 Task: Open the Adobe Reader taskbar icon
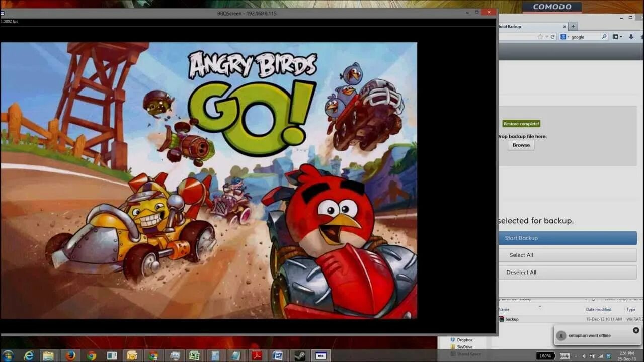[x=257, y=355]
